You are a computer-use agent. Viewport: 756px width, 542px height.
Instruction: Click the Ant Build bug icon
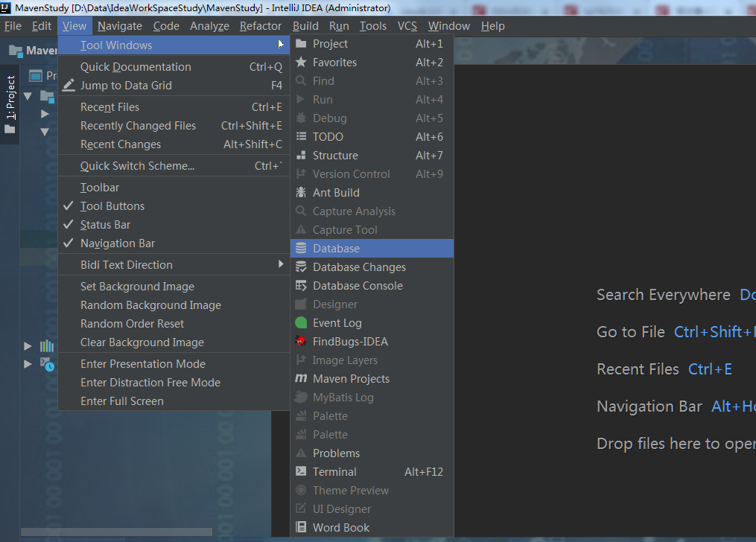(x=301, y=192)
